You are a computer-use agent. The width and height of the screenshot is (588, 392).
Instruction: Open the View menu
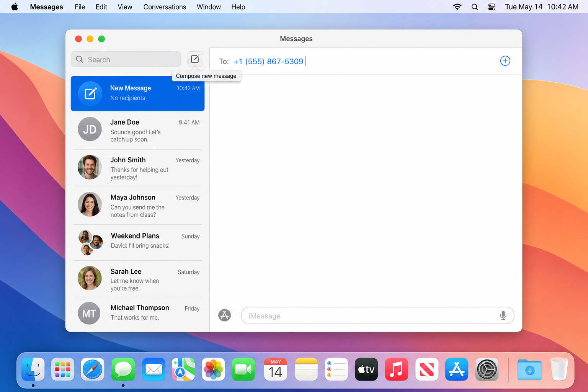click(125, 7)
